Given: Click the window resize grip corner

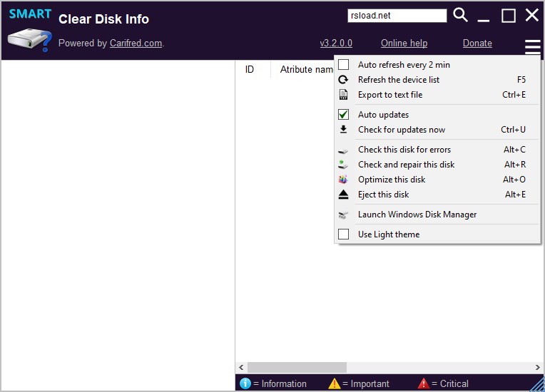Looking at the screenshot, I should (538, 385).
